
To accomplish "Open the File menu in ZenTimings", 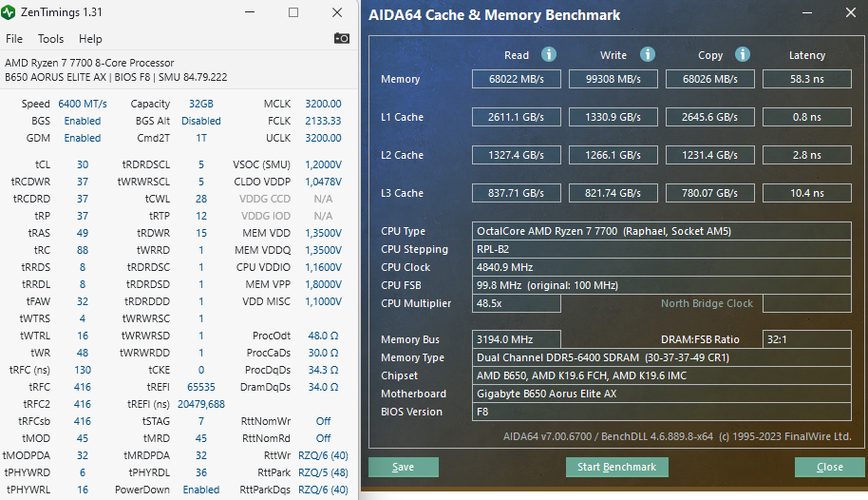I will pos(14,39).
